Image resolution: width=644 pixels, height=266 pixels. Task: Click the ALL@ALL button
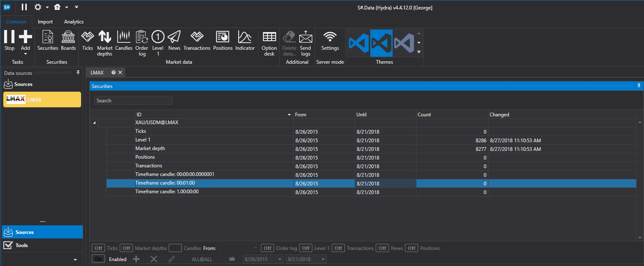202,259
